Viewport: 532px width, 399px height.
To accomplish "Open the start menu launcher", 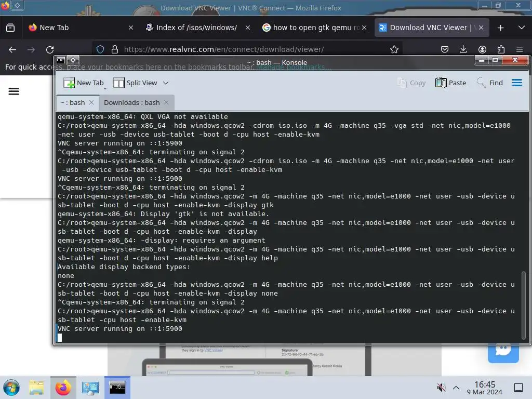I will [x=11, y=388].
